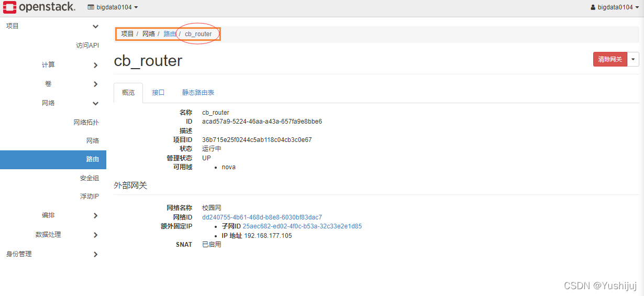Screen dimensions: 644x296
Task: Click the 外部网关 section heading
Action: 131,185
